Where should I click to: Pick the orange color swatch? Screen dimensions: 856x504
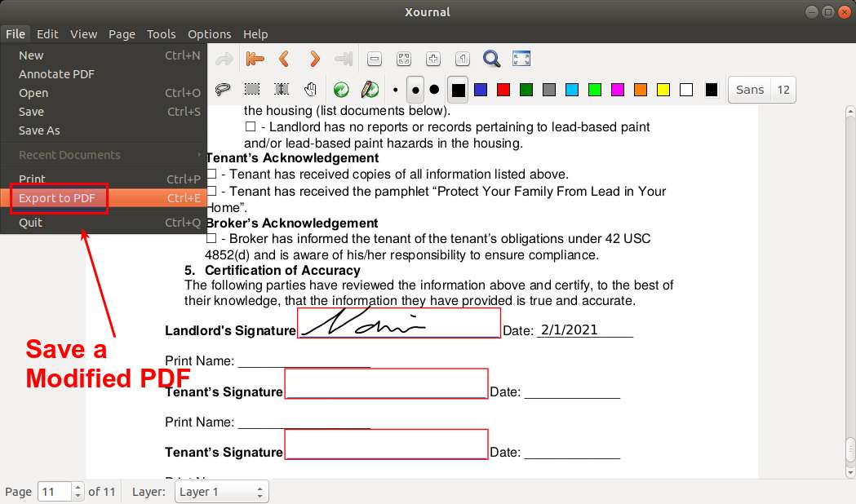tap(641, 90)
